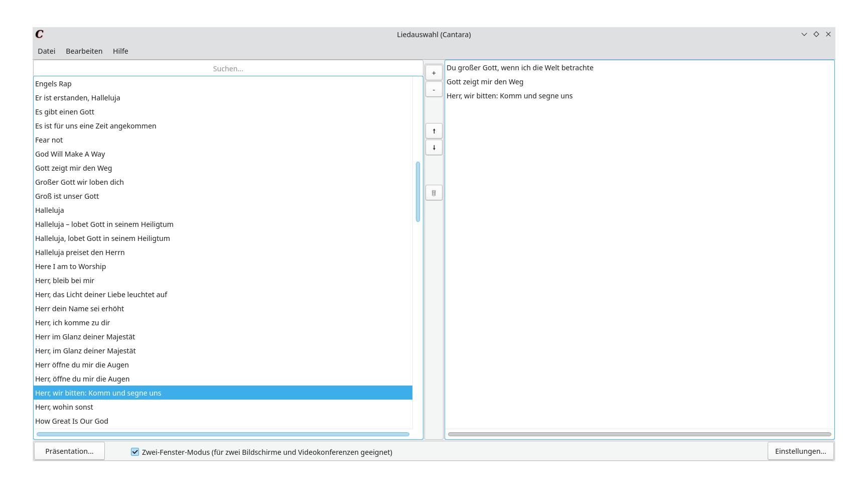Select 'Here I am to Worship'

click(x=223, y=267)
